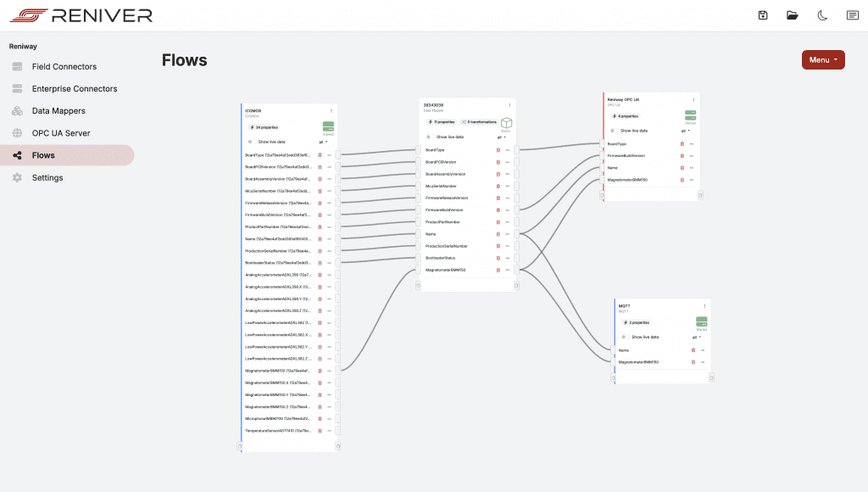Select FirmwareReleaseVersion row in data mapper
The image size is (868, 492).
[466, 198]
